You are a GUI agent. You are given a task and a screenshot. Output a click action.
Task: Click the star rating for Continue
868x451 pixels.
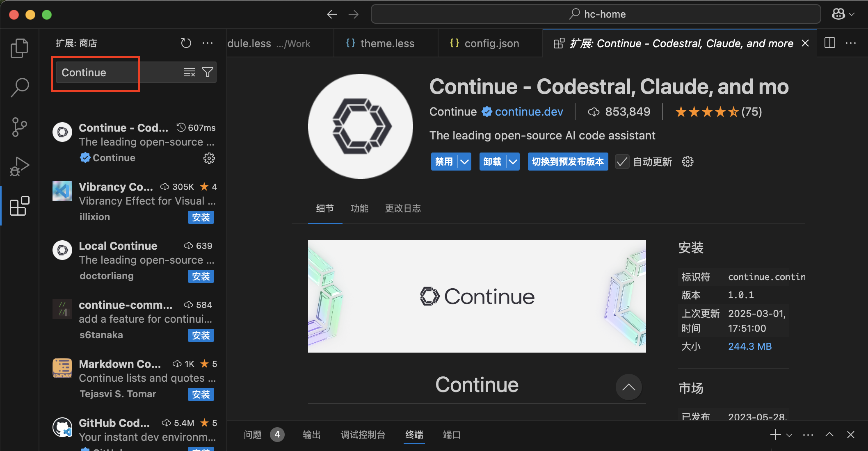pos(718,112)
